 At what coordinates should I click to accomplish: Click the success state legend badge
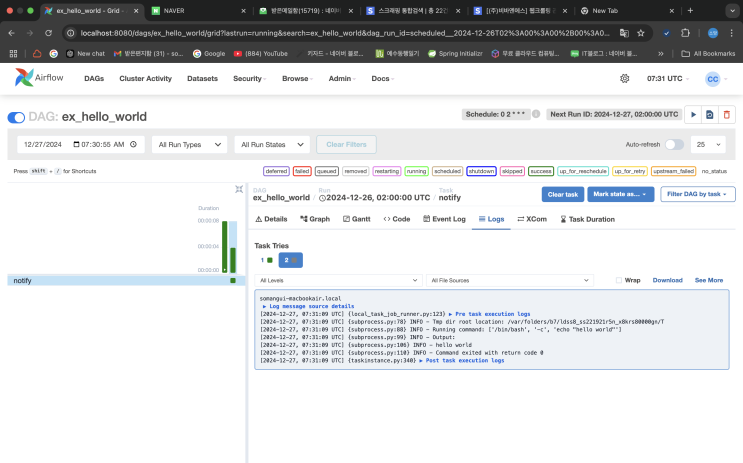pos(541,171)
